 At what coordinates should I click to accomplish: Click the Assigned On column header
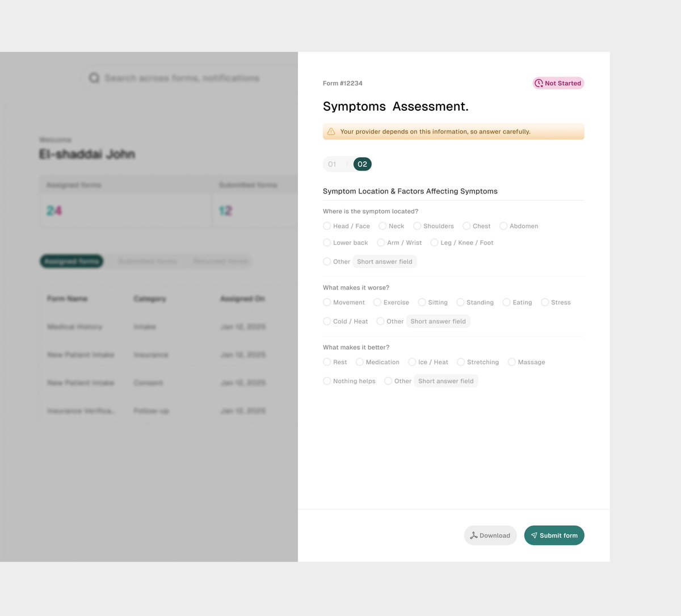[x=242, y=299]
